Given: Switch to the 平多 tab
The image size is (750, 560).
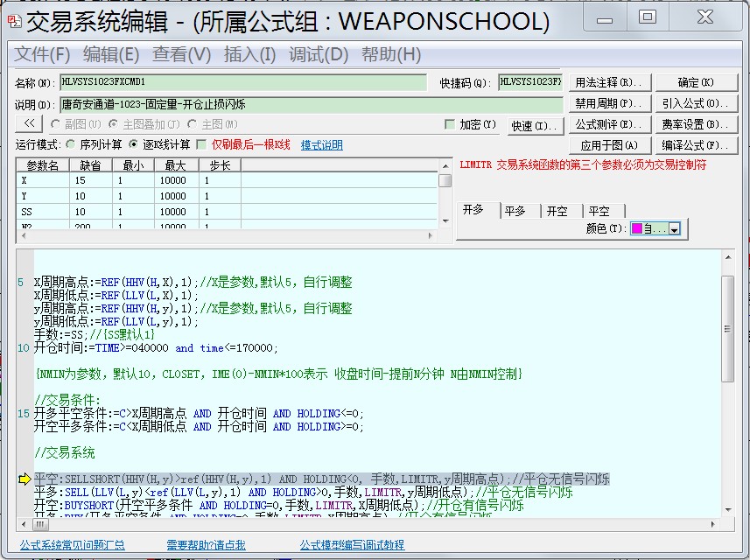Looking at the screenshot, I should coord(515,211).
